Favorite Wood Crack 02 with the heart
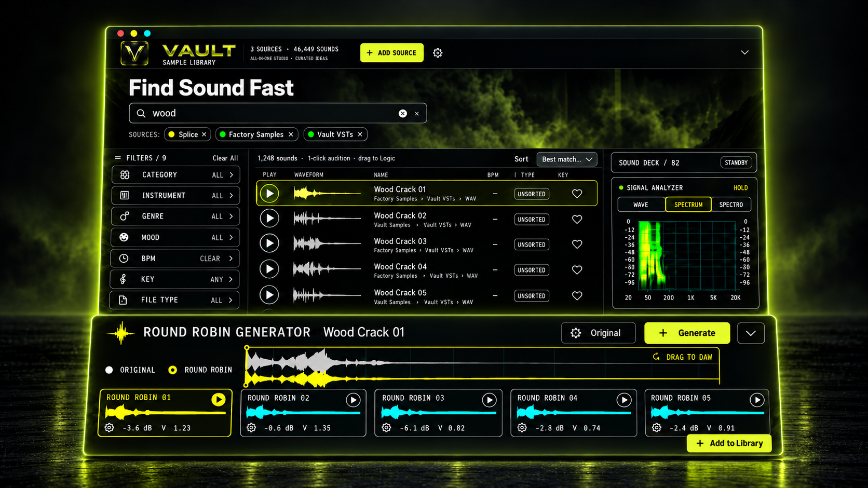Screen dimensions: 868x488 (x=577, y=219)
